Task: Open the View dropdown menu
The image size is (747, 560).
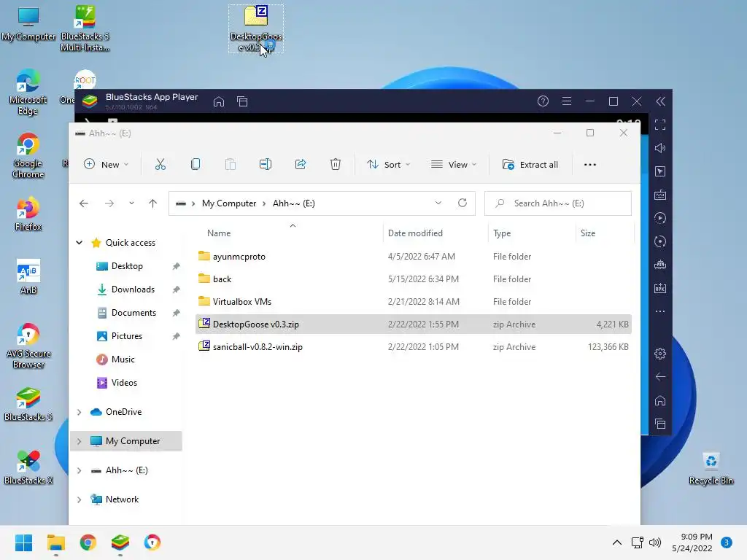Action: coord(454,164)
